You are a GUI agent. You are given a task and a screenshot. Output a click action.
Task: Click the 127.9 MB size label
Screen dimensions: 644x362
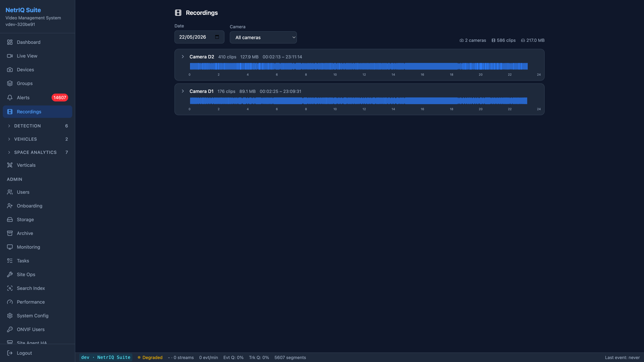[x=250, y=57]
